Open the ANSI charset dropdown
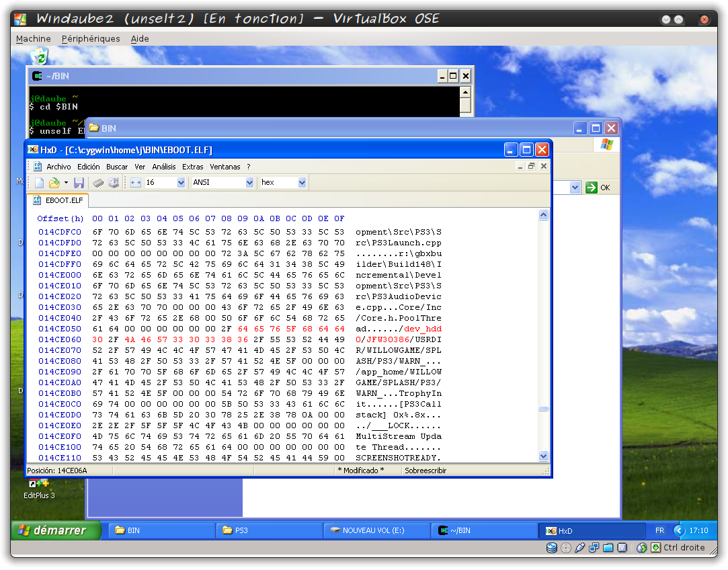728x570 pixels. (249, 183)
